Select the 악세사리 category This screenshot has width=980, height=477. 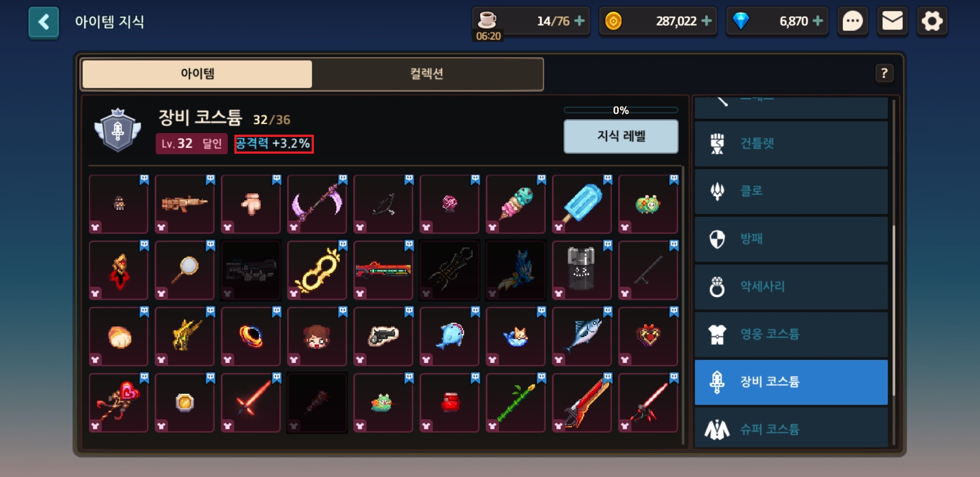tap(791, 287)
